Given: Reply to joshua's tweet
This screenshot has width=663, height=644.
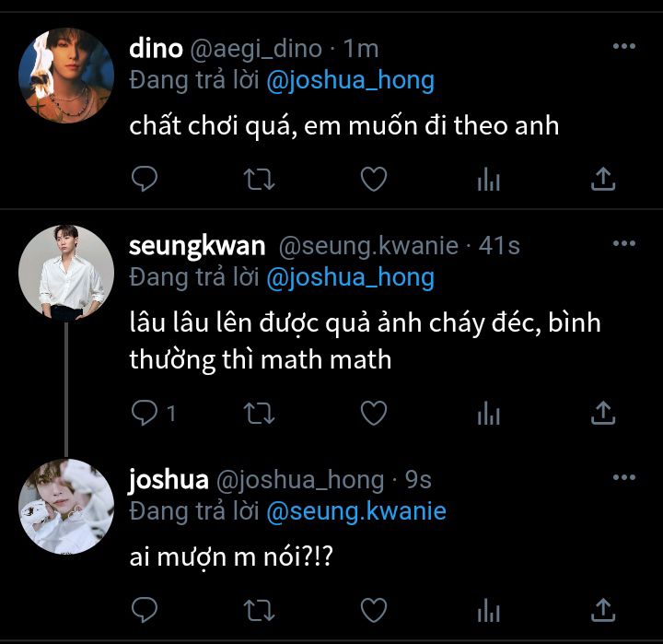Looking at the screenshot, I should 145,609.
